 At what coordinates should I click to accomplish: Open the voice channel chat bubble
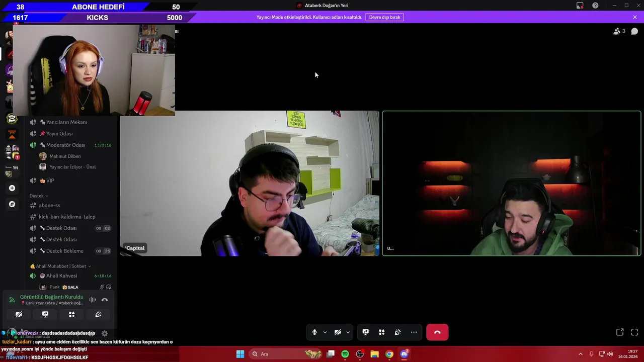(634, 31)
